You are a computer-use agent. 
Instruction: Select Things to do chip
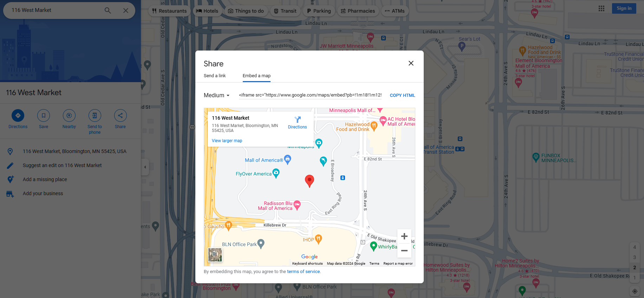pos(246,11)
